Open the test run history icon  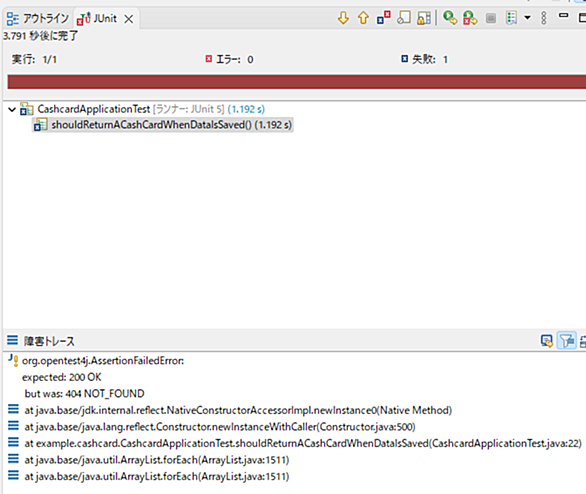tap(511, 18)
